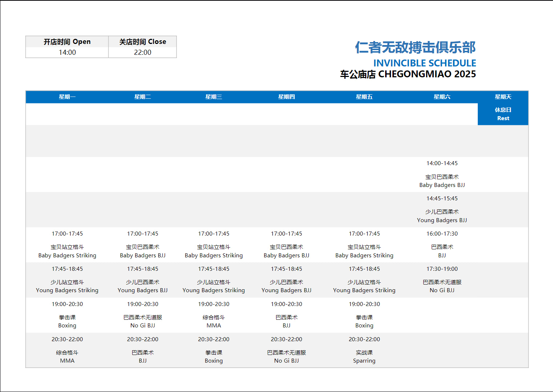Select Tuesday's Baby Badgers BJJ class
553x392 pixels.
click(x=142, y=251)
